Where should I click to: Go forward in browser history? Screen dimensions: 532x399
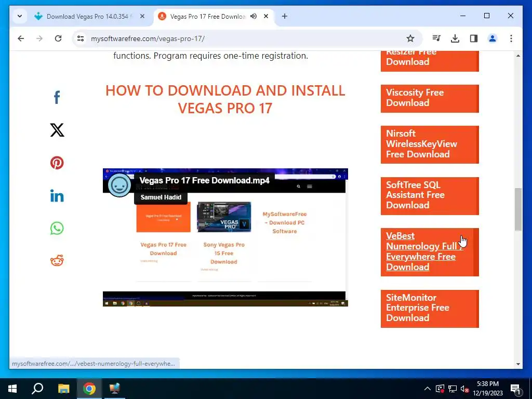pos(39,38)
